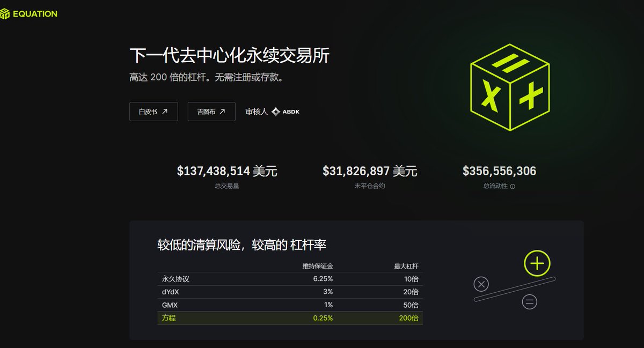644x348 pixels.
Task: Click the 维持保证金 column header
Action: pos(317,266)
